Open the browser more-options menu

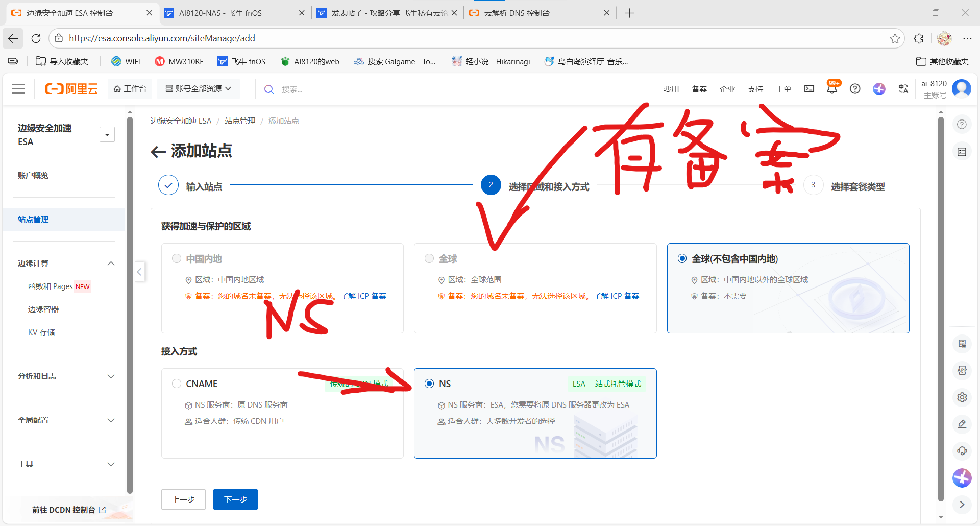click(967, 38)
